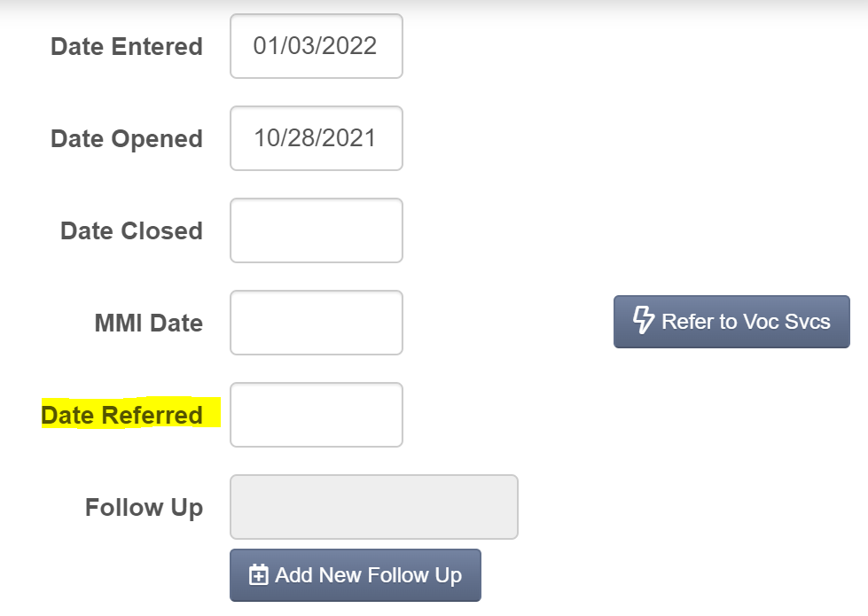This screenshot has height=616, width=868.
Task: Click into the Date Referred input box
Action: pos(317,415)
